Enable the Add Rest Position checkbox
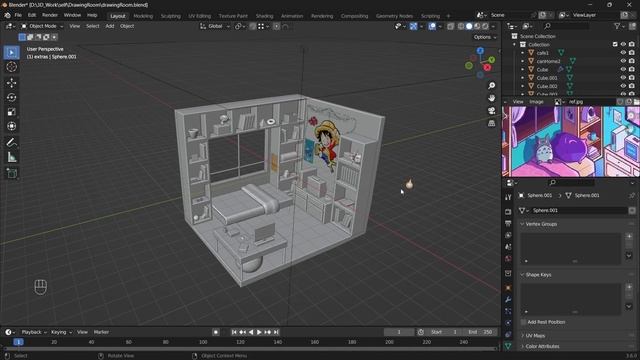This screenshot has height=360, width=640. point(524,322)
